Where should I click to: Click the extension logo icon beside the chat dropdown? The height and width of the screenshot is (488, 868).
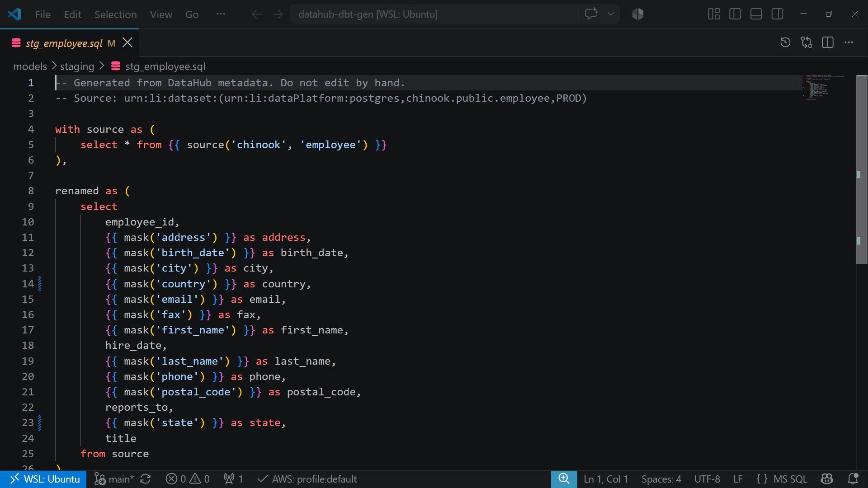638,14
